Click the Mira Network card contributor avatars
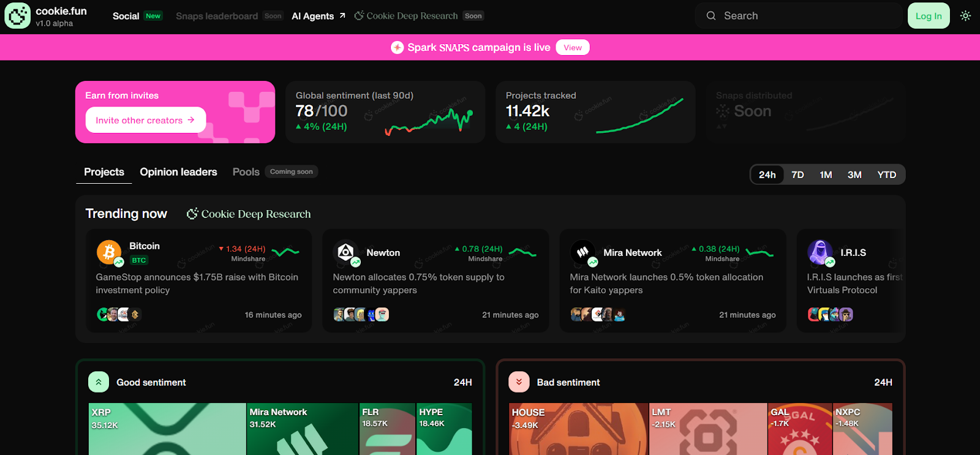Image resolution: width=980 pixels, height=455 pixels. (598, 314)
